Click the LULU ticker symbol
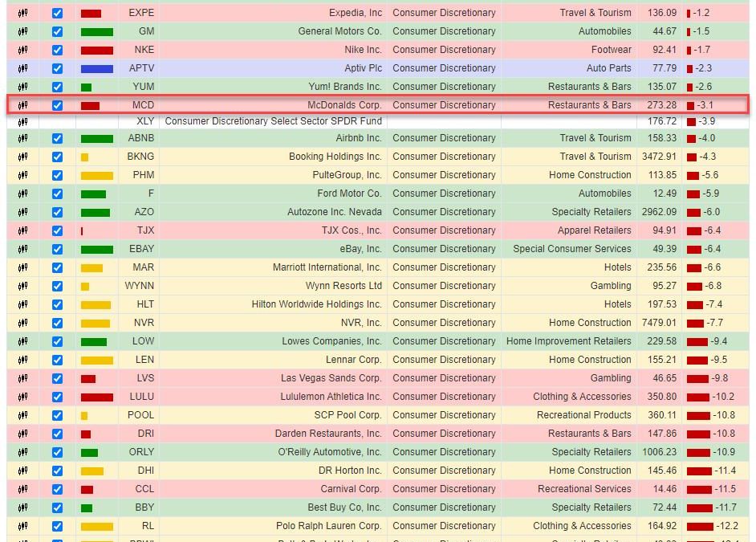 (142, 397)
